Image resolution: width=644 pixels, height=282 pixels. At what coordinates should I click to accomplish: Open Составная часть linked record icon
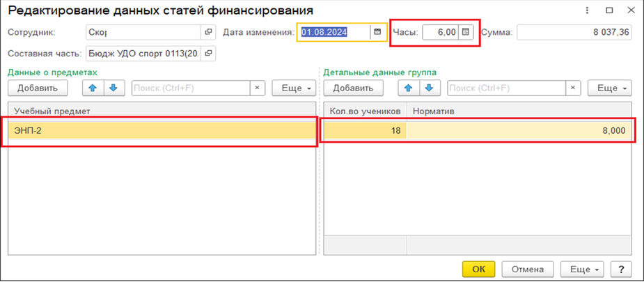pyautogui.click(x=208, y=54)
